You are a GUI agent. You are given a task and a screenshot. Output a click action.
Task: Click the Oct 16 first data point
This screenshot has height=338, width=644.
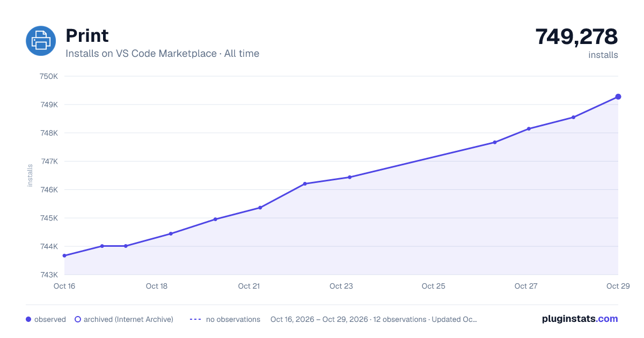64,255
